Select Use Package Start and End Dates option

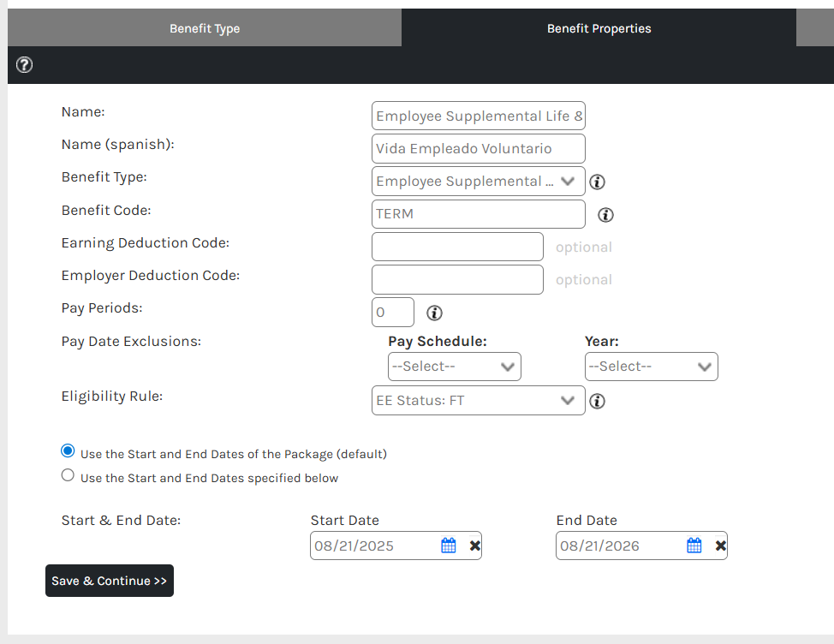point(68,451)
